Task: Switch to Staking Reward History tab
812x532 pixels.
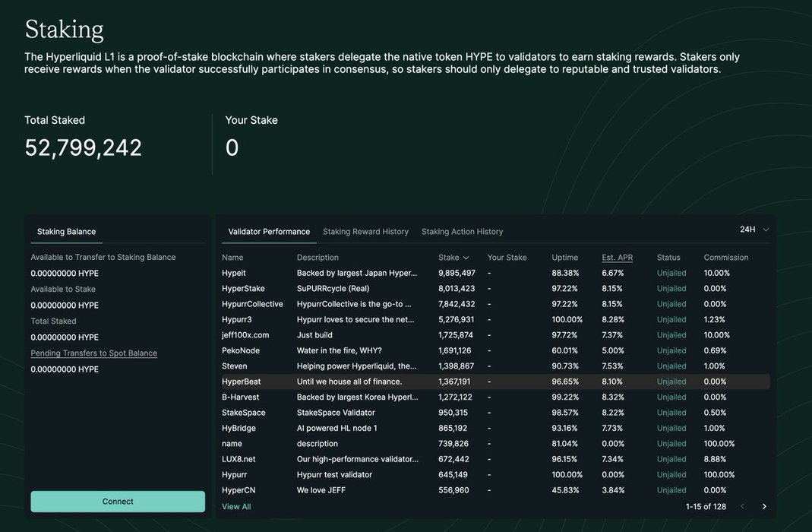Action: click(x=365, y=232)
